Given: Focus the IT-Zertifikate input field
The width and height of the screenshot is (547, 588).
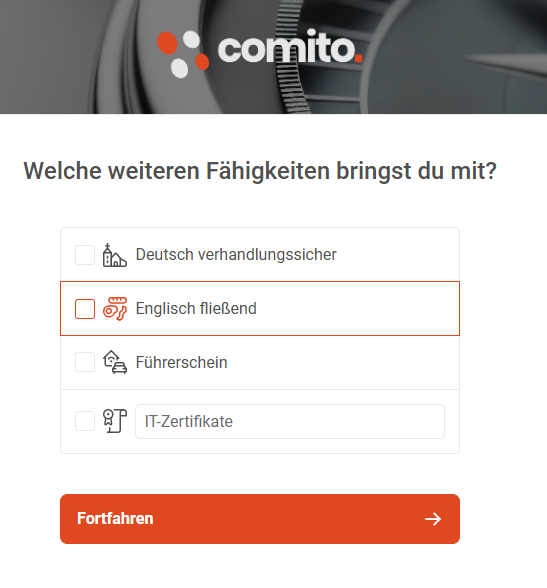Looking at the screenshot, I should 290,422.
